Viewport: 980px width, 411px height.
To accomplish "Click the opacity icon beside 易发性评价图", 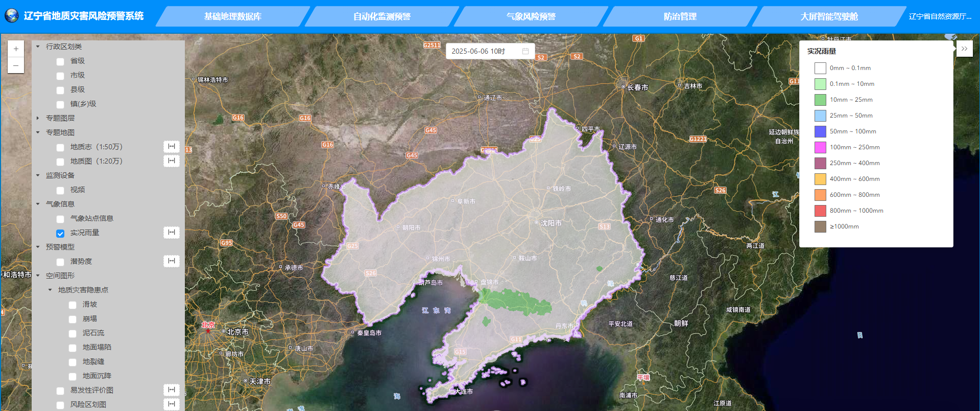I will [x=172, y=390].
